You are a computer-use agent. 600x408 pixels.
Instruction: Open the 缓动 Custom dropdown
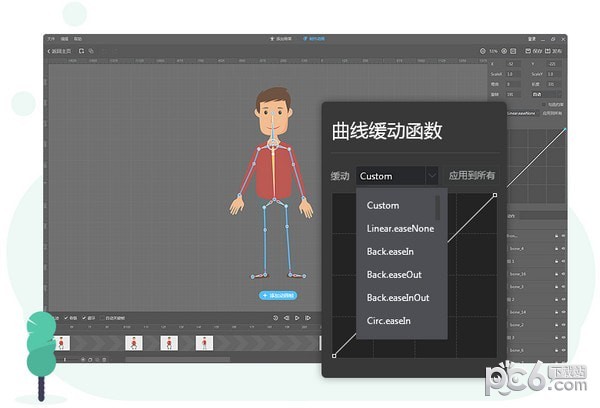[x=397, y=176]
